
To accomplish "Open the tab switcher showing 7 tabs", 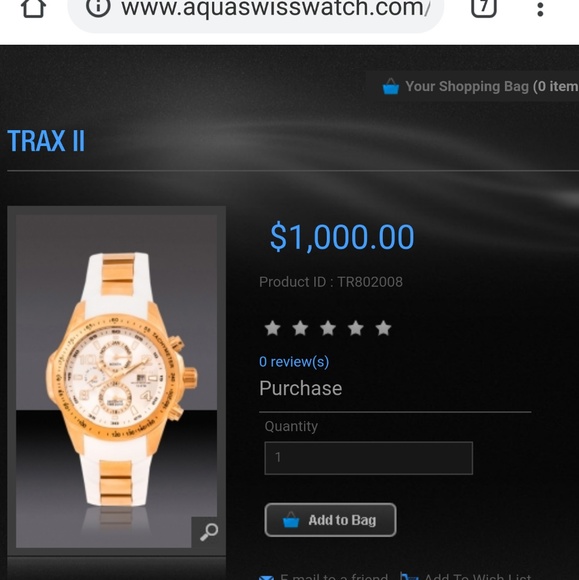I will pyautogui.click(x=484, y=7).
